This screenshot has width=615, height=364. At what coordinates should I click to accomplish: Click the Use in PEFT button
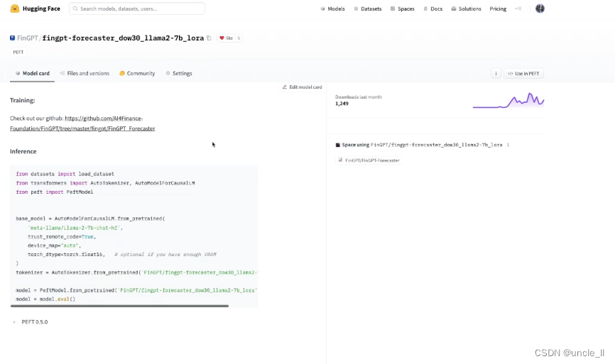tap(523, 73)
